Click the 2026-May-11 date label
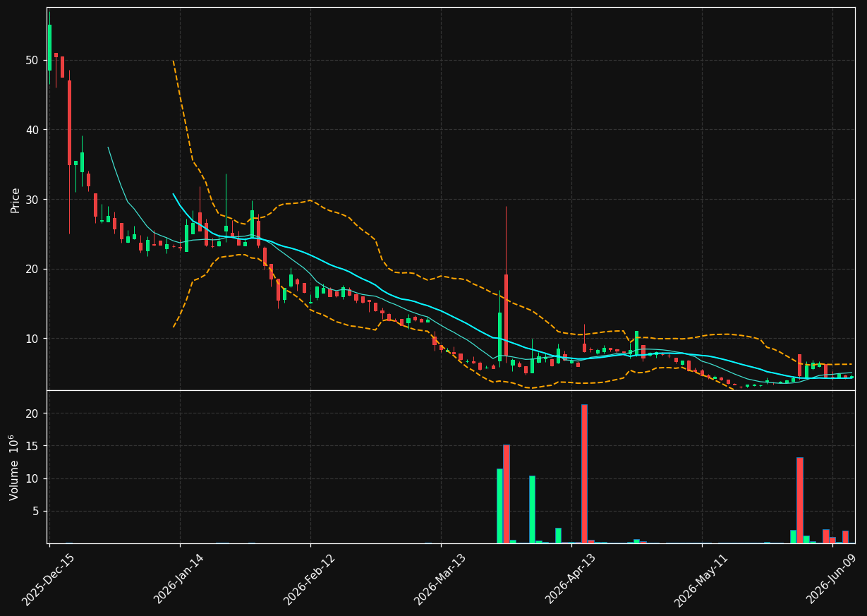The width and height of the screenshot is (867, 616). pos(701,580)
